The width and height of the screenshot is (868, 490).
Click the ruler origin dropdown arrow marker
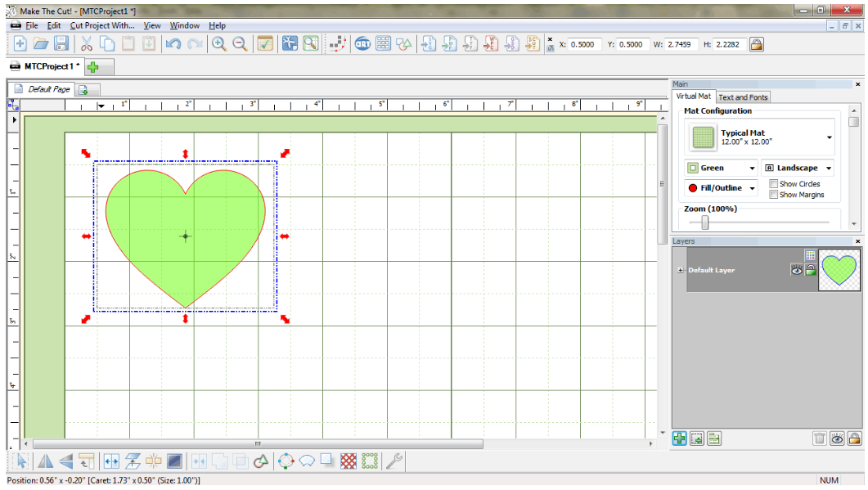101,106
